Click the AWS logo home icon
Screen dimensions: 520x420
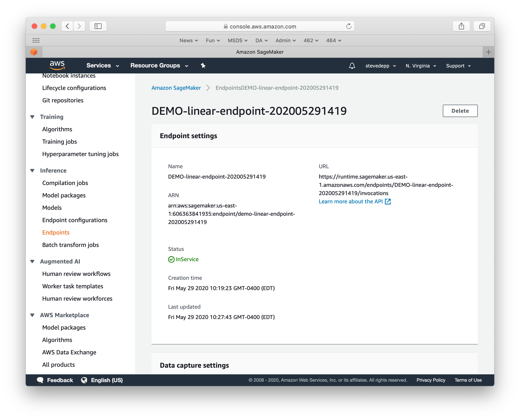point(57,66)
